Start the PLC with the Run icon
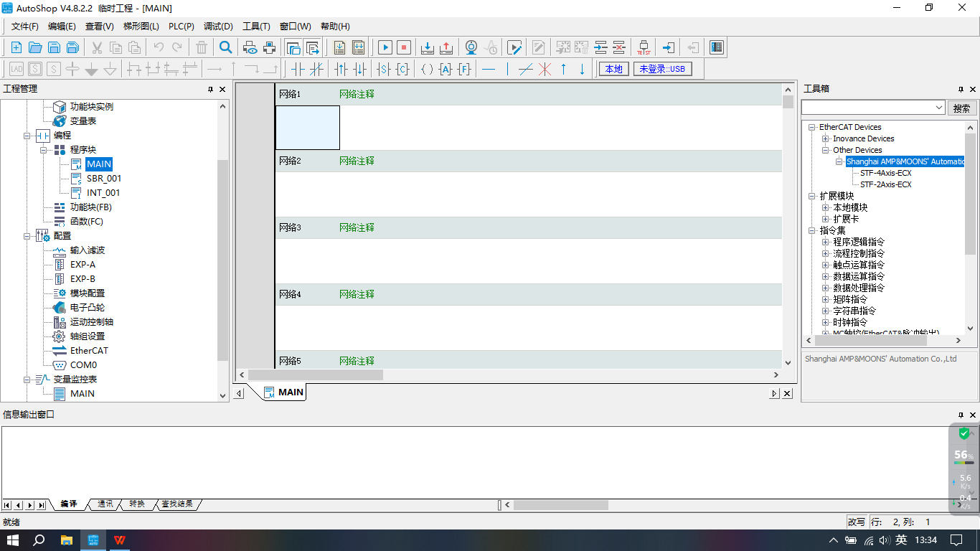The height and width of the screenshot is (551, 980). point(385,47)
